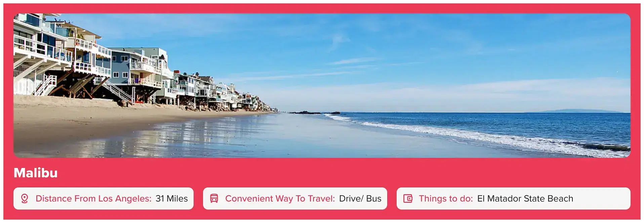Click the Things to do label

(x=446, y=198)
